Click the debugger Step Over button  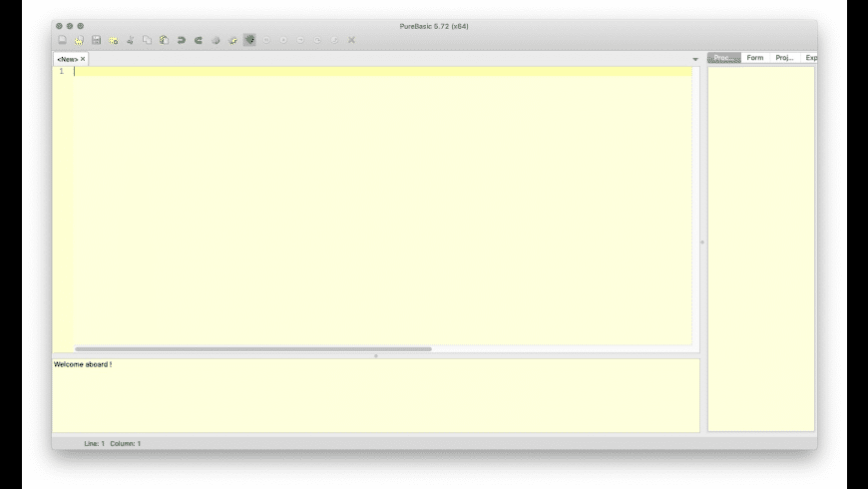[317, 40]
